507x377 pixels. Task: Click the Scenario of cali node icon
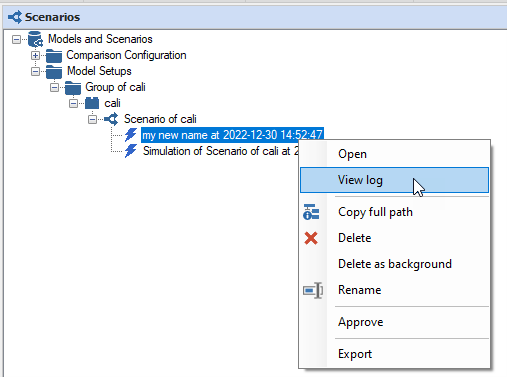(x=111, y=119)
